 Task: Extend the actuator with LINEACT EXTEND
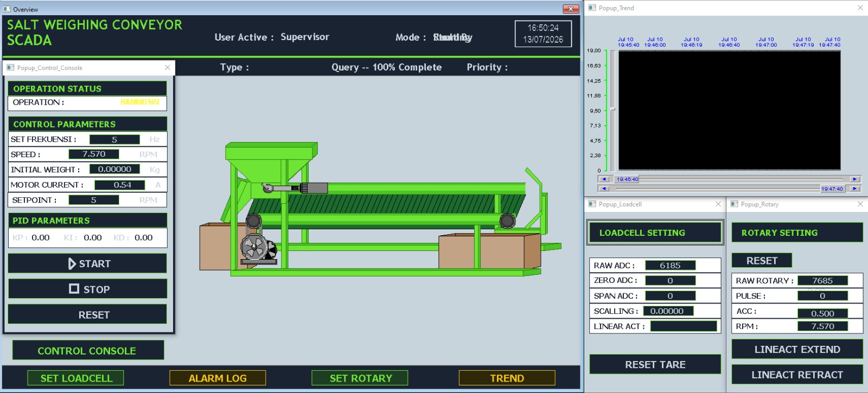[797, 349]
